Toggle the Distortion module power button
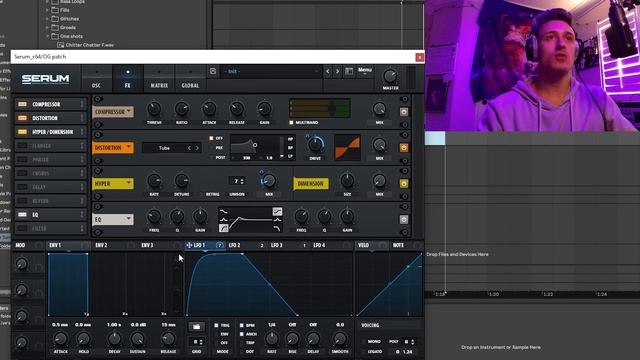 404,148
